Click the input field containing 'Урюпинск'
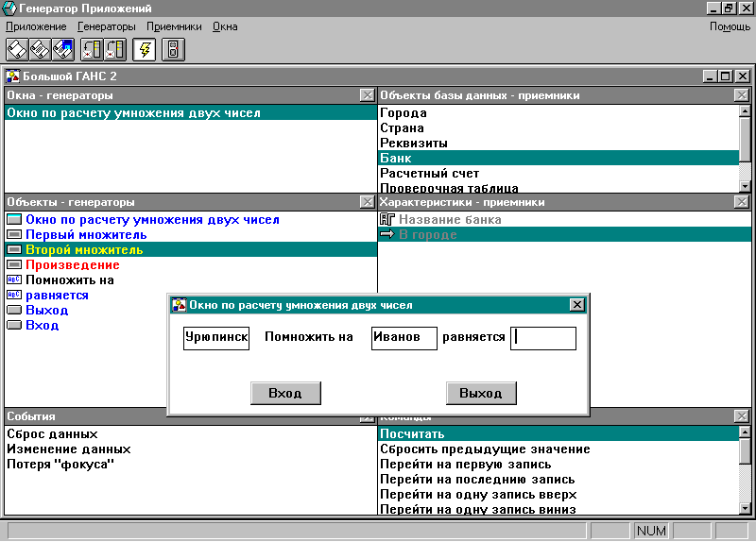Image resolution: width=756 pixels, height=542 pixels. [216, 338]
